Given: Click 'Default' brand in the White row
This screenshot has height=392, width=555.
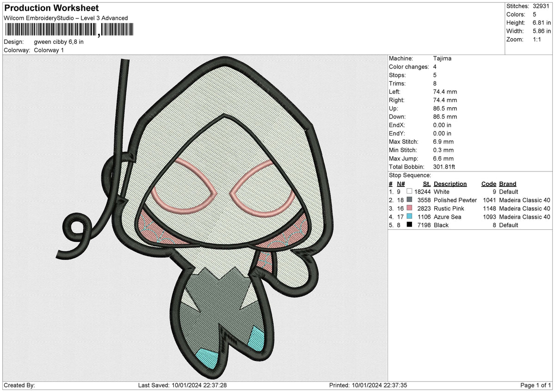Looking at the screenshot, I should click(x=509, y=192).
